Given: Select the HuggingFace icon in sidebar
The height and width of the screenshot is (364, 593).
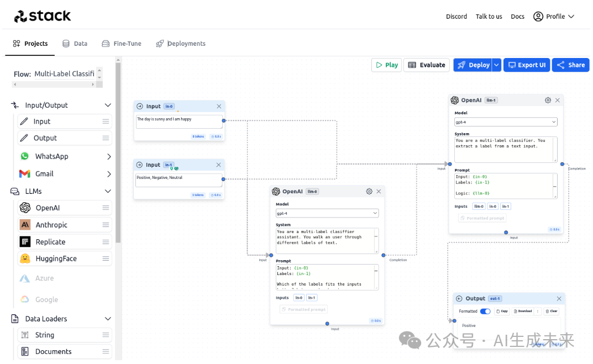Looking at the screenshot, I should [25, 259].
